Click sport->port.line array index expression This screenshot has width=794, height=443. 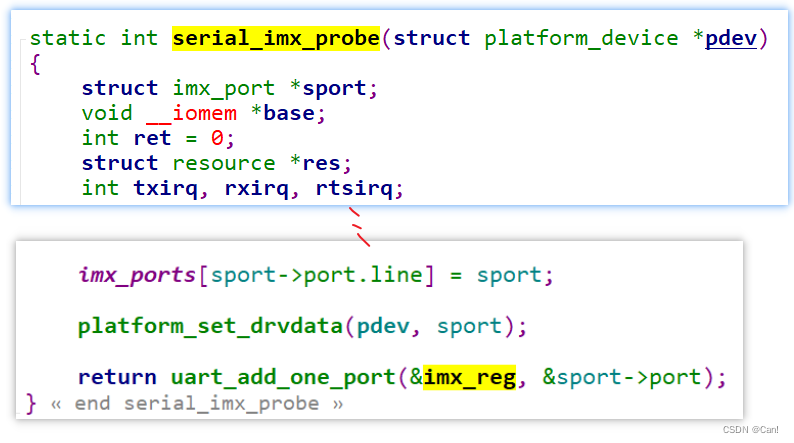click(316, 275)
